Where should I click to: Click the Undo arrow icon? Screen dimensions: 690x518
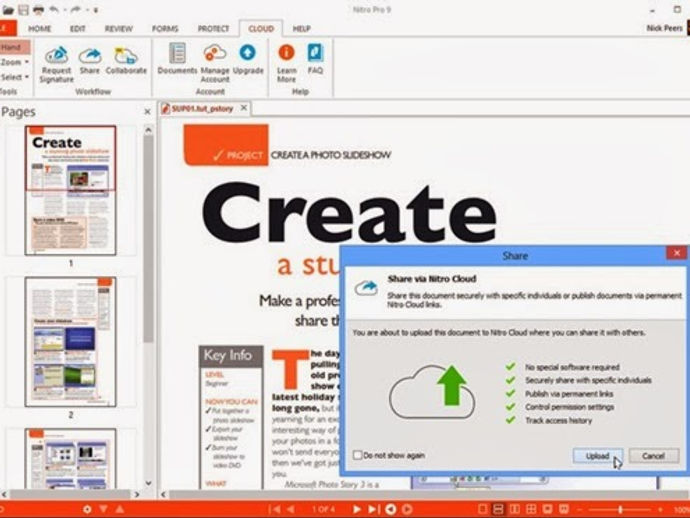tap(54, 10)
